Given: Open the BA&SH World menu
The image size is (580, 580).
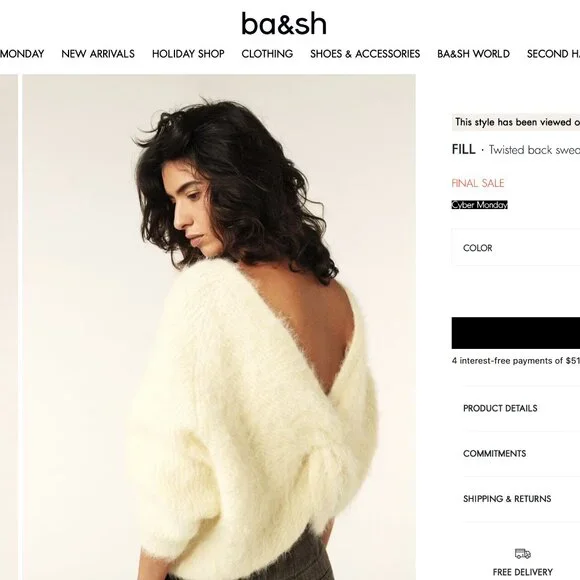Looking at the screenshot, I should tap(473, 54).
